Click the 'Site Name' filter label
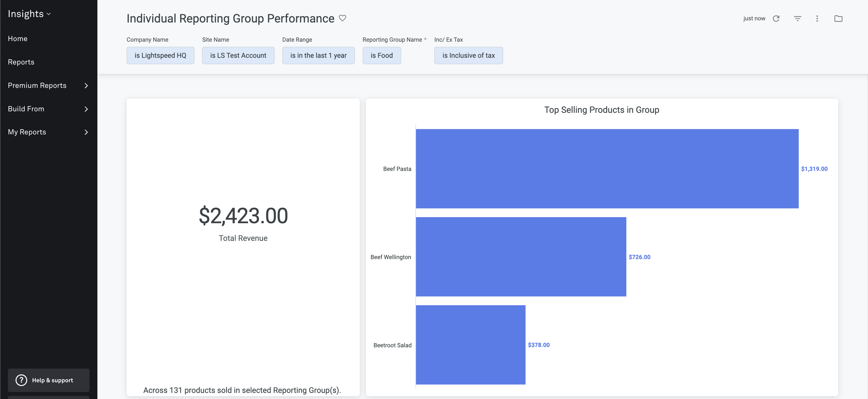Viewport: 868px width, 399px height. [216, 40]
